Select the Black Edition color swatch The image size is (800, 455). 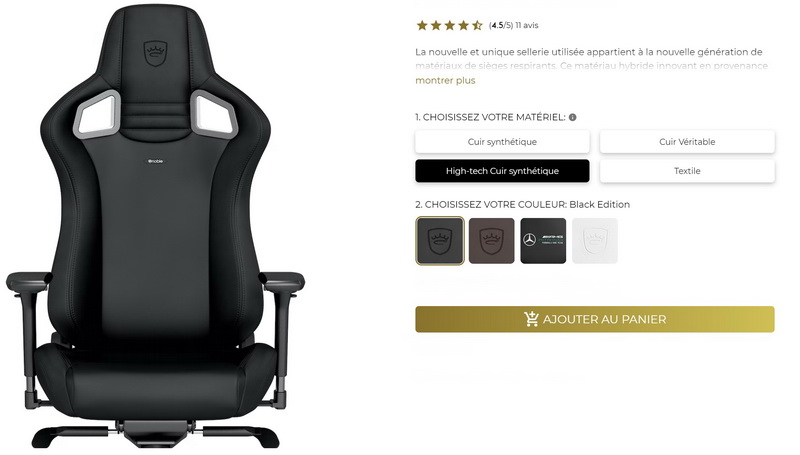pyautogui.click(x=440, y=241)
